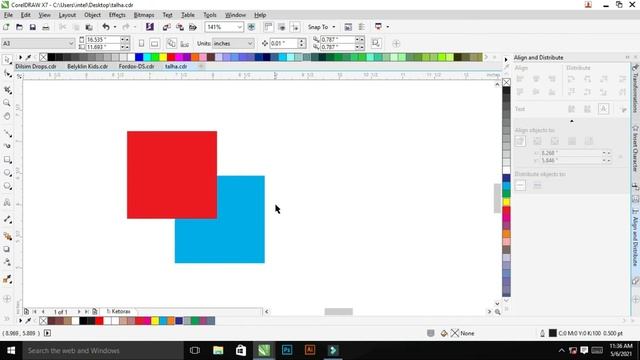This screenshot has height=360, width=640.
Task: Pick yellow swatch in top palette
Action: (163, 57)
